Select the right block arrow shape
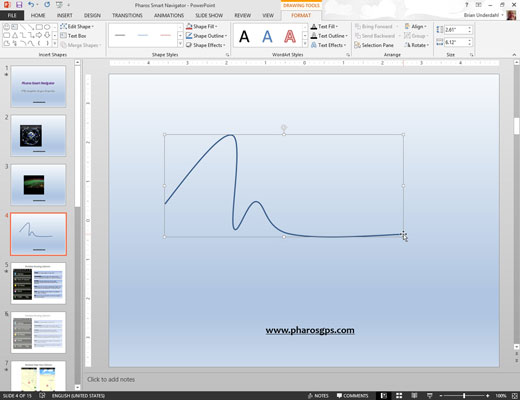 pyautogui.click(x=39, y=35)
